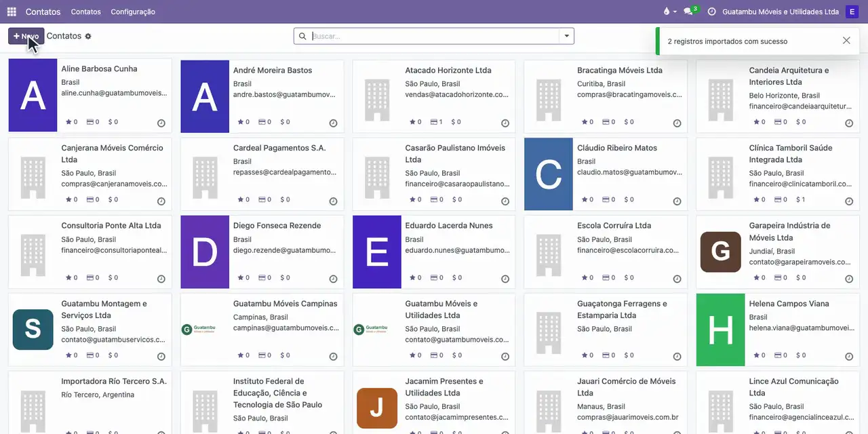Open Garapeira Indústria de Móveis G logo thumbnail
This screenshot has height=434, width=868.
tap(720, 252)
